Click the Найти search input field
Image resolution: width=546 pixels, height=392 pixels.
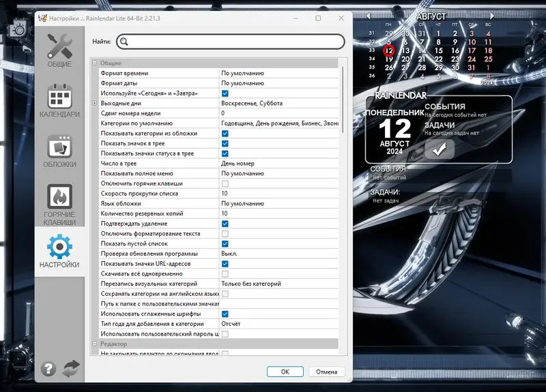point(231,42)
